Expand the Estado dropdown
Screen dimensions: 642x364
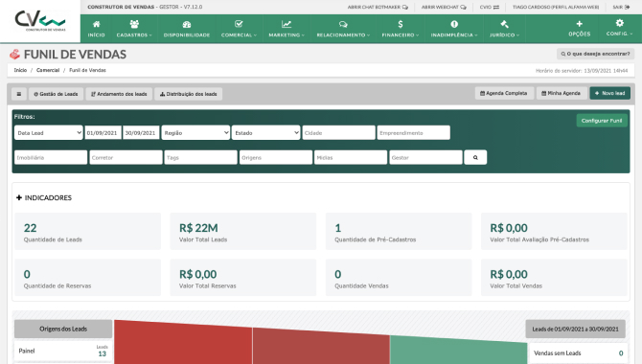tap(266, 132)
